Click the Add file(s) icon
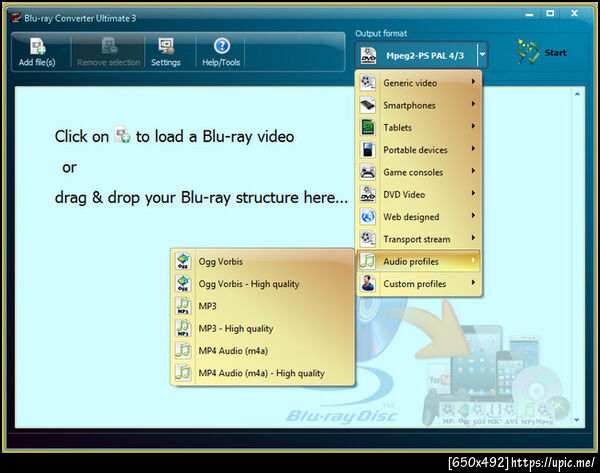The width and height of the screenshot is (600, 473). (38, 47)
